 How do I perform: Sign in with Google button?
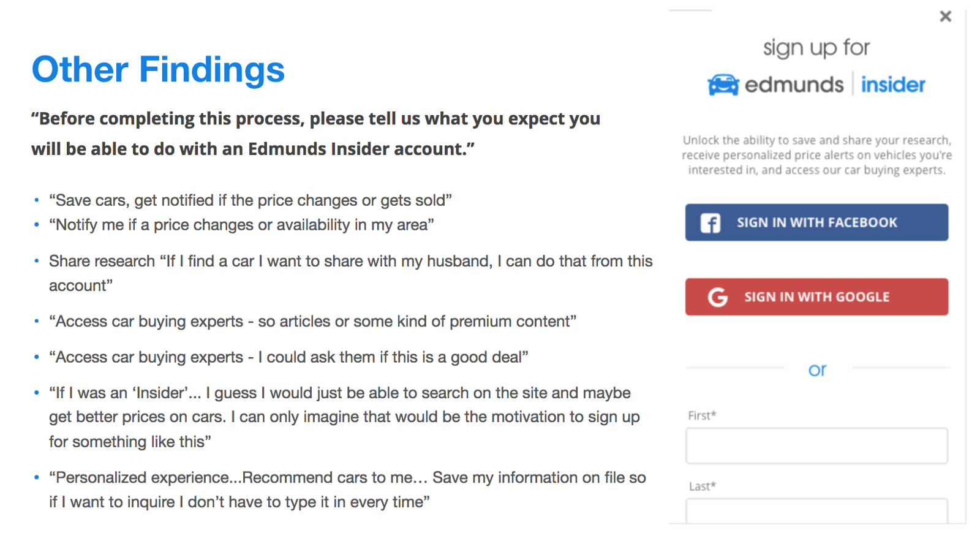click(x=816, y=297)
